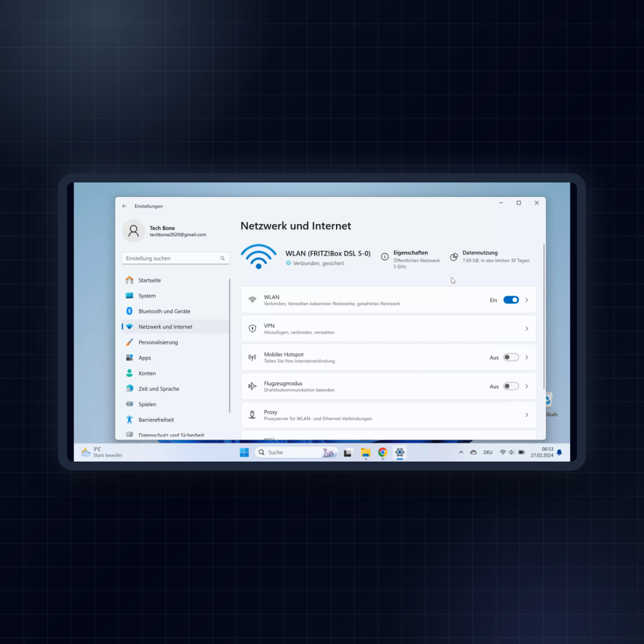Click the VPN shield icon
This screenshot has width=644, height=644.
point(252,328)
